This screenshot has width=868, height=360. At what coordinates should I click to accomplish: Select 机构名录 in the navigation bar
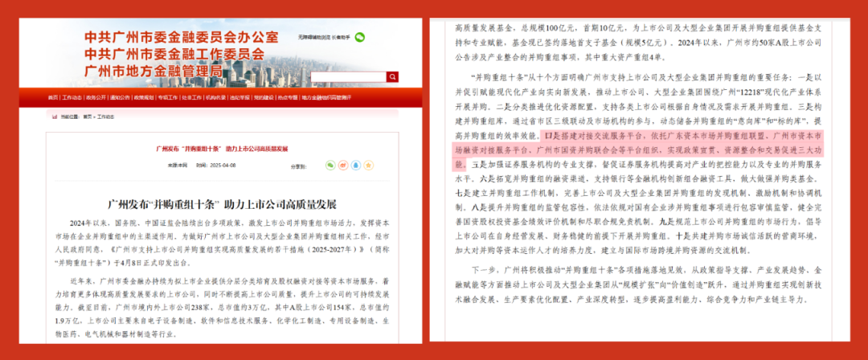(215, 98)
